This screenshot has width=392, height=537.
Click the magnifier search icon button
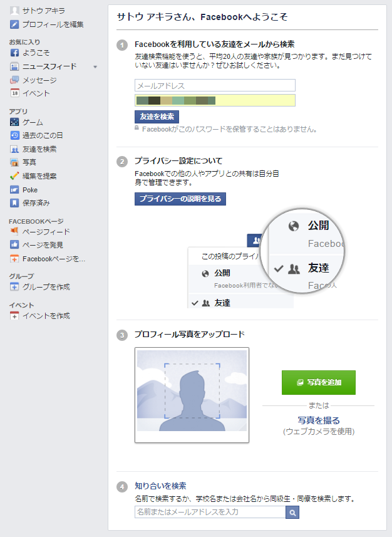point(292,513)
